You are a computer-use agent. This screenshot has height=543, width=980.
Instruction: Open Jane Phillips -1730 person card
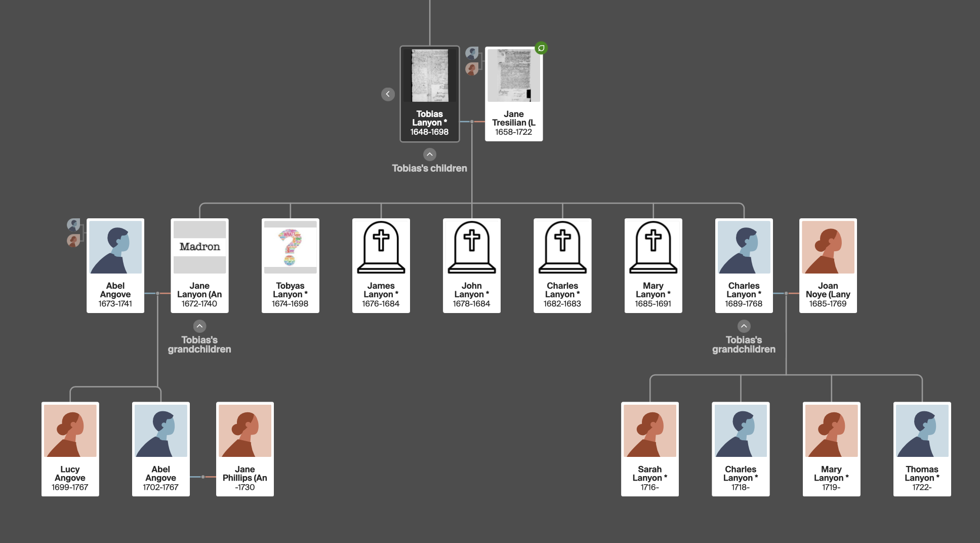tap(244, 449)
